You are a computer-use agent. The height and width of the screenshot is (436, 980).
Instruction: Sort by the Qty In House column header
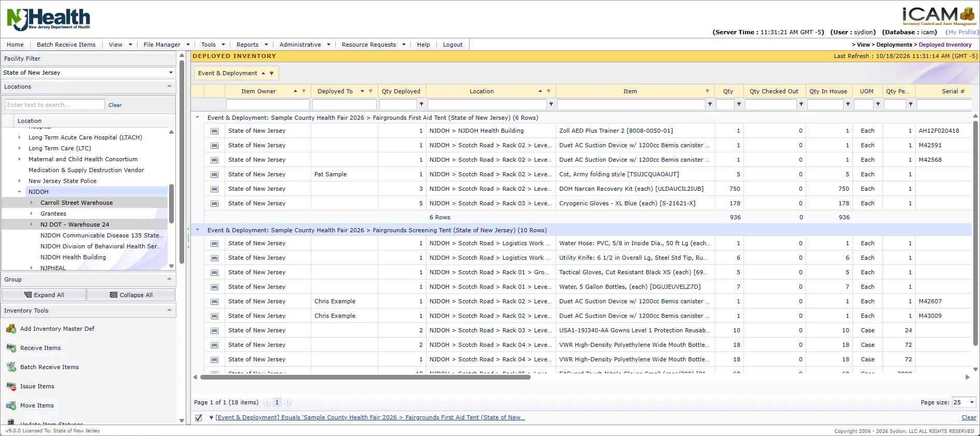tap(828, 91)
